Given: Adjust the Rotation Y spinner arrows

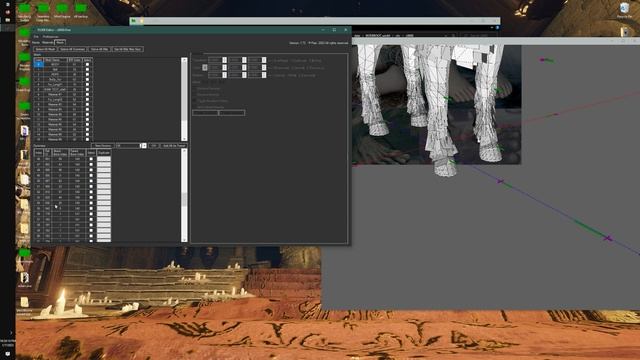Looking at the screenshot, I should 244,75.
